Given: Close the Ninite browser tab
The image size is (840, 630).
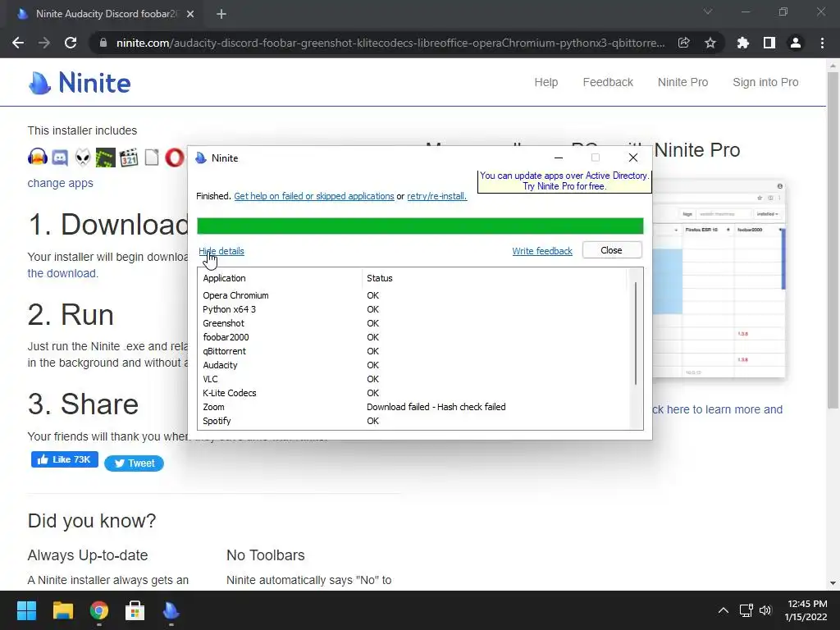Looking at the screenshot, I should tap(190, 14).
